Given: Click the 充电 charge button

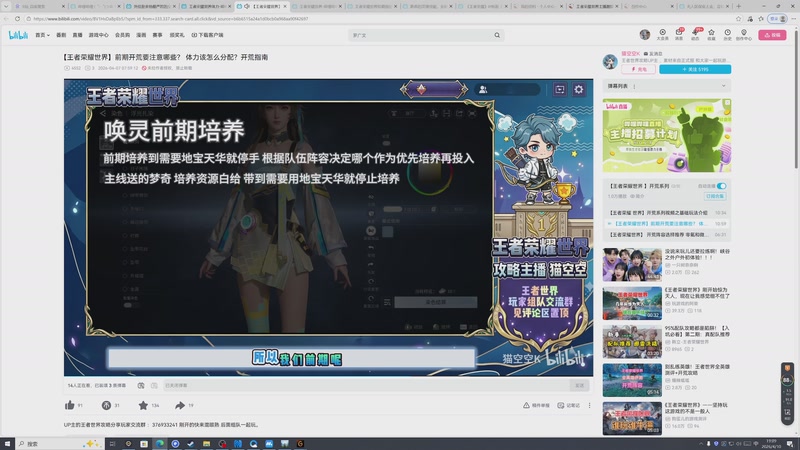Looking at the screenshot, I should point(638,69).
